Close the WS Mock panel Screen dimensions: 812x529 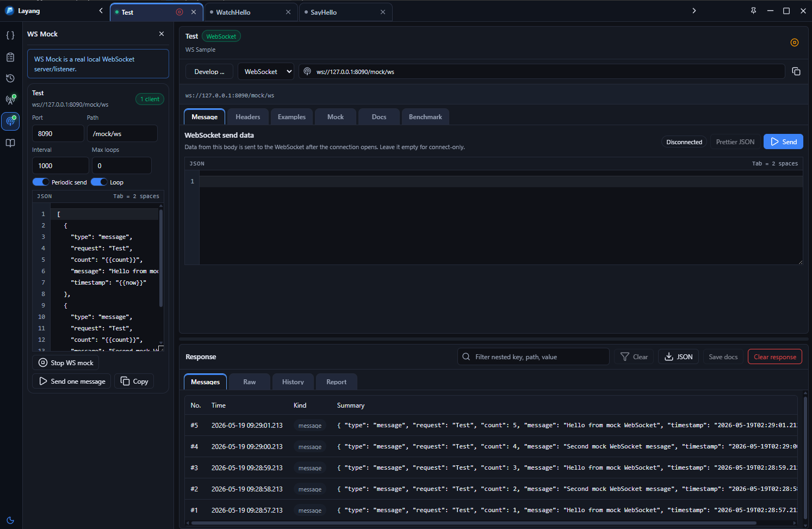(x=162, y=34)
